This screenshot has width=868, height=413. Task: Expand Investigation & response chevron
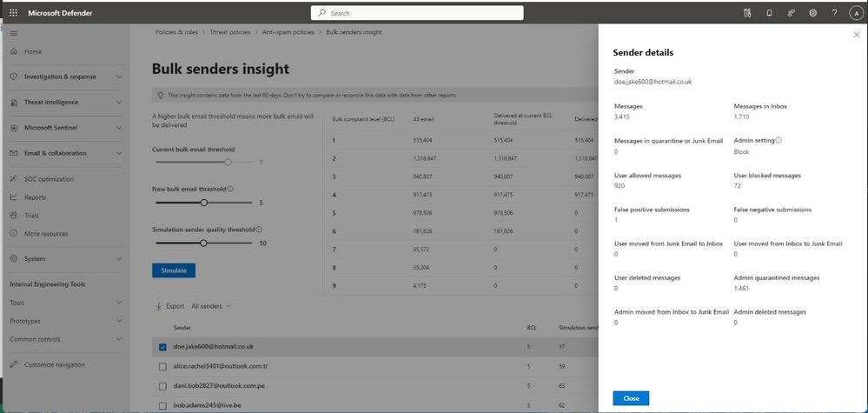119,77
